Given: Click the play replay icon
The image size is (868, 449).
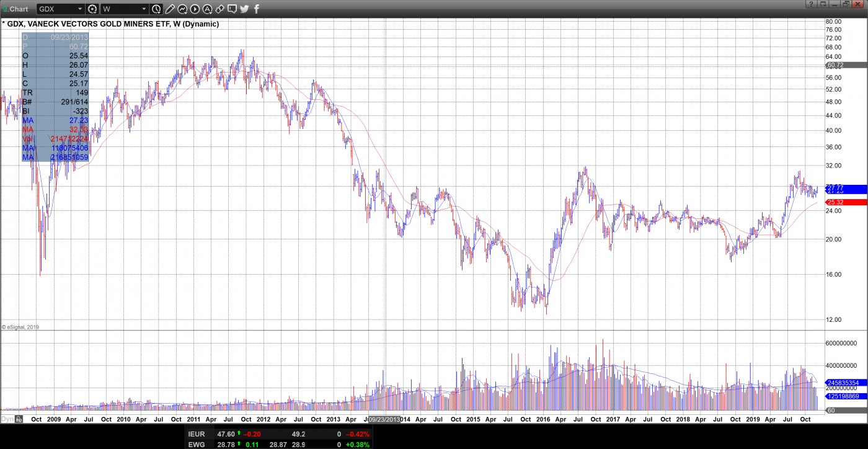Looking at the screenshot, I should click(195, 9).
